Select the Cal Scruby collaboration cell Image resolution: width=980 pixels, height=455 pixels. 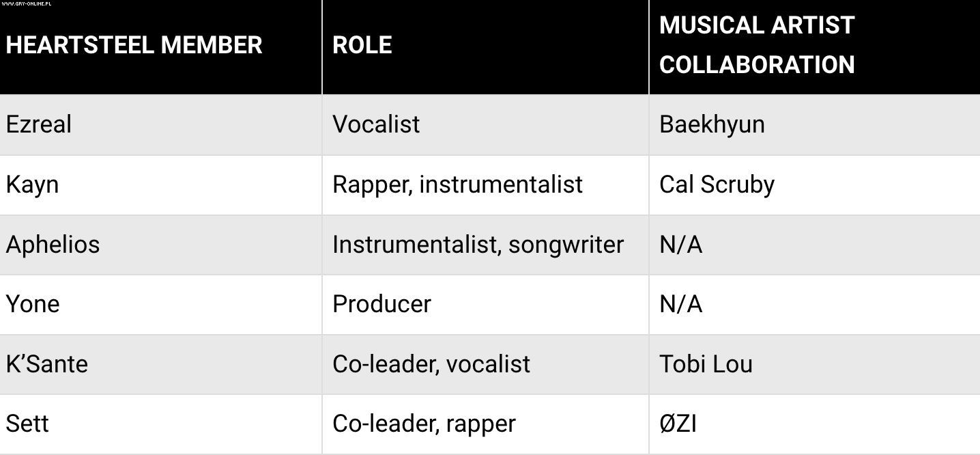[717, 184]
